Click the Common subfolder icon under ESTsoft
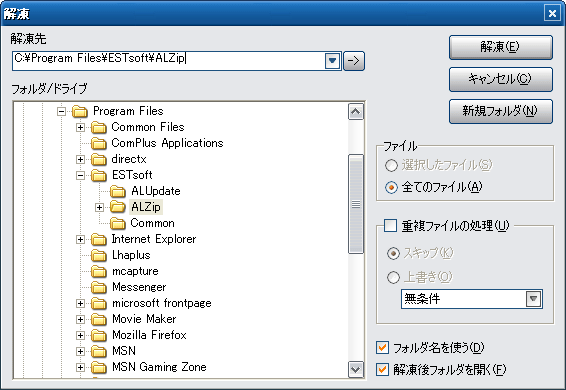The height and width of the screenshot is (390, 566). click(x=118, y=224)
